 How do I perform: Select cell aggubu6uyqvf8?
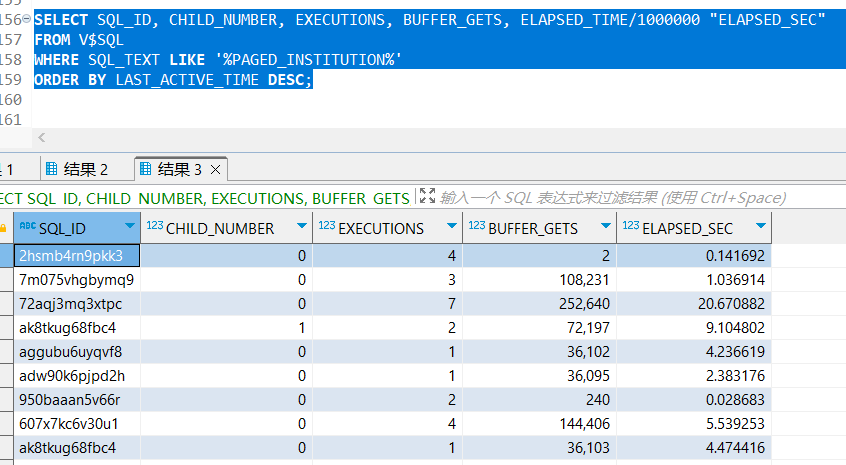click(77, 352)
